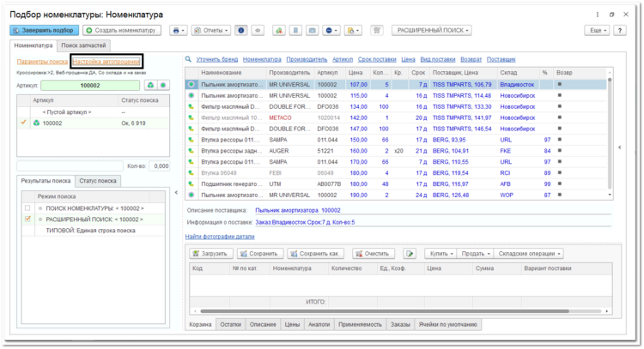Select the ТИПОВОЙ: Единая строка поиска row
Viewport: 644px width, 349px height.
[x=94, y=231]
